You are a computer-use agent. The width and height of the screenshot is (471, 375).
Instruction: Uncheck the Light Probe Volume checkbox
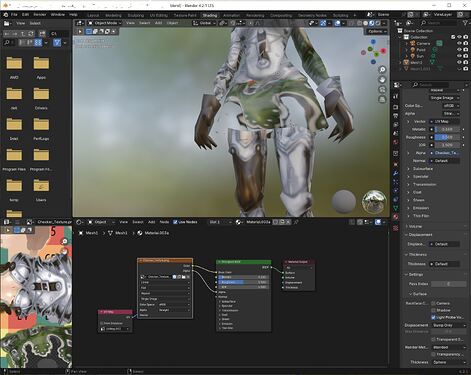[433, 317]
